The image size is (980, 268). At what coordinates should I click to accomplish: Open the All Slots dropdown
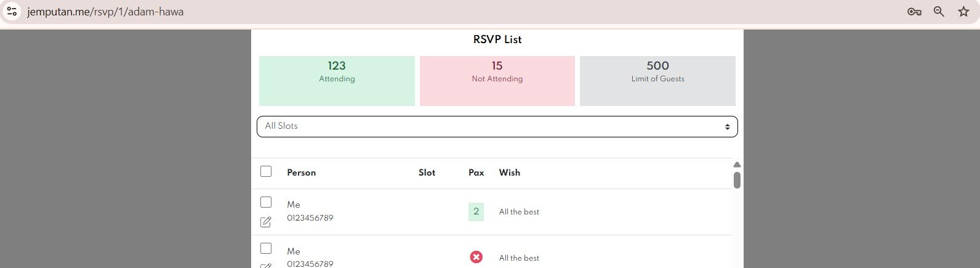(497, 126)
